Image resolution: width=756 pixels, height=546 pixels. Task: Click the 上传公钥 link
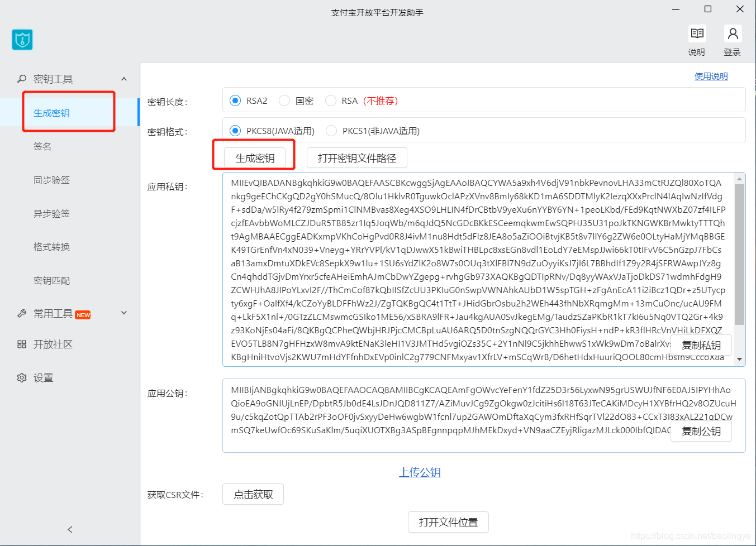[420, 472]
